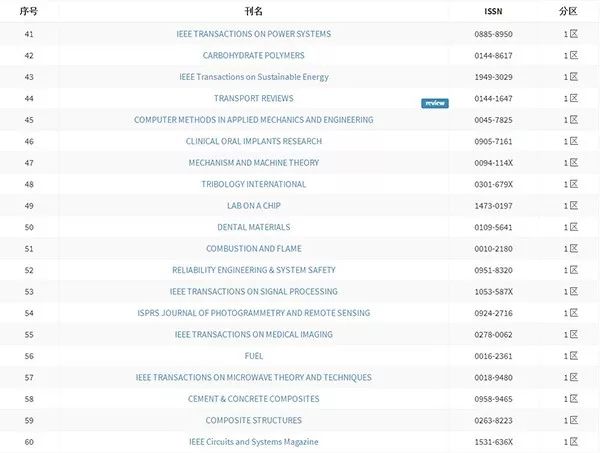Click the 刊名 column header
This screenshot has height=453, width=600.
coord(253,11)
